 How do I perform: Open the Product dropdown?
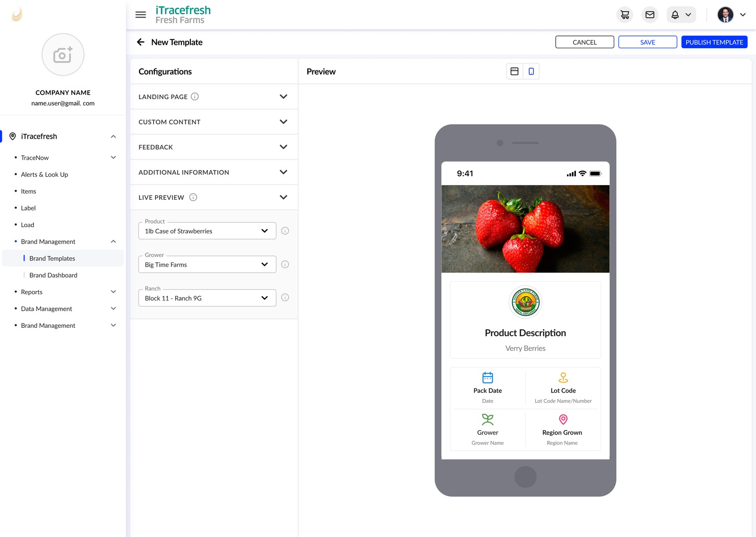pyautogui.click(x=207, y=231)
